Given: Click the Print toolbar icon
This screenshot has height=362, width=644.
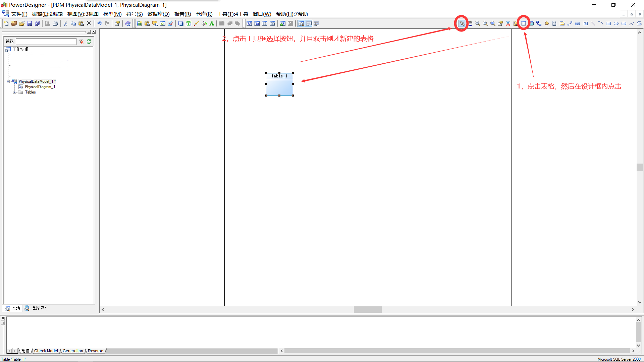Looking at the screenshot, I should [x=55, y=23].
